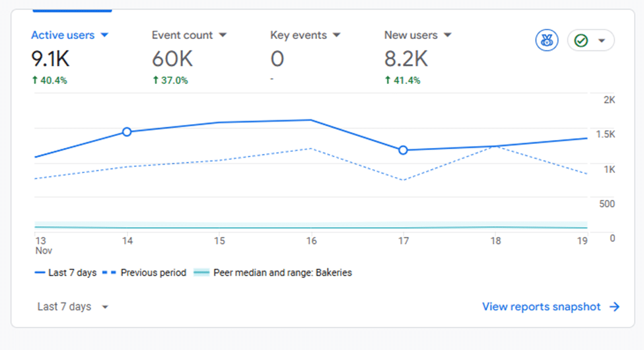Click the Nov 14 data point marker
Screen dimensions: 644x350
click(127, 132)
